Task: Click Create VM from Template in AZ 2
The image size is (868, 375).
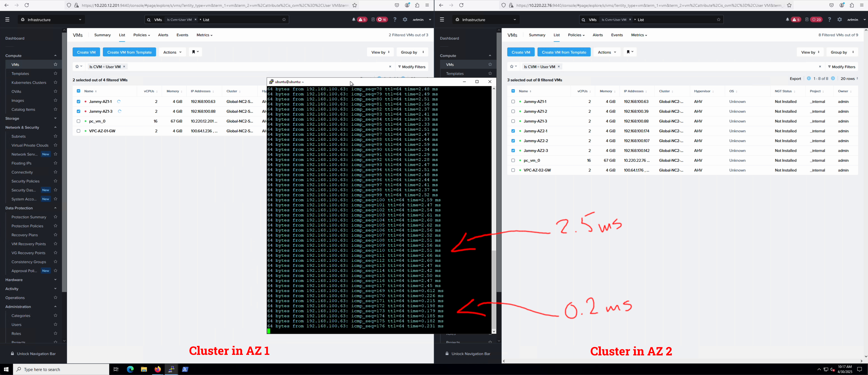Action: [x=564, y=52]
